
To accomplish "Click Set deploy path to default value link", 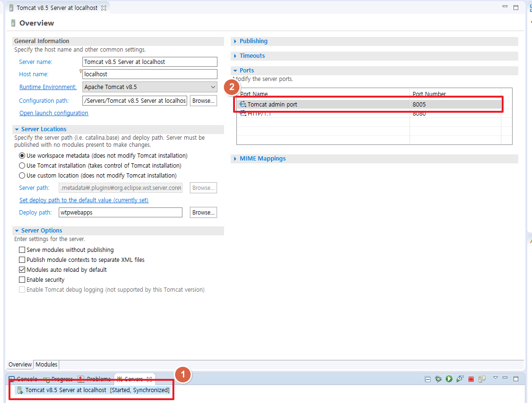I will click(x=84, y=200).
